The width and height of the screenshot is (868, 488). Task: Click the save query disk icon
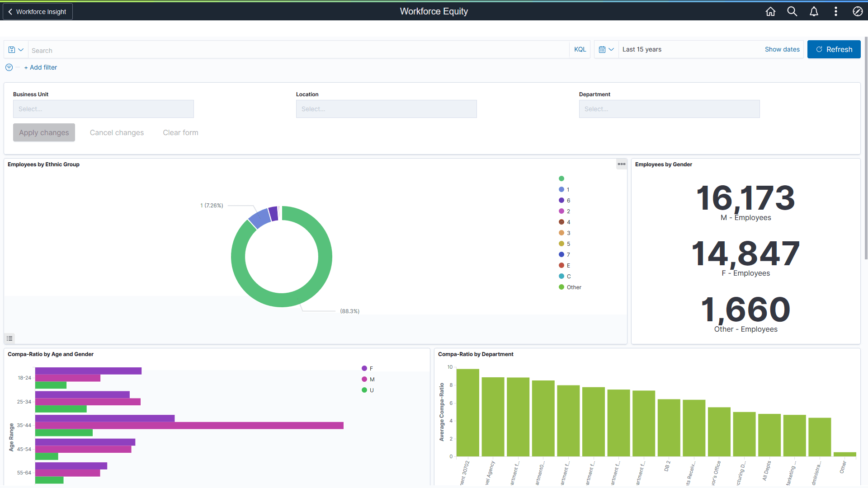pyautogui.click(x=11, y=49)
